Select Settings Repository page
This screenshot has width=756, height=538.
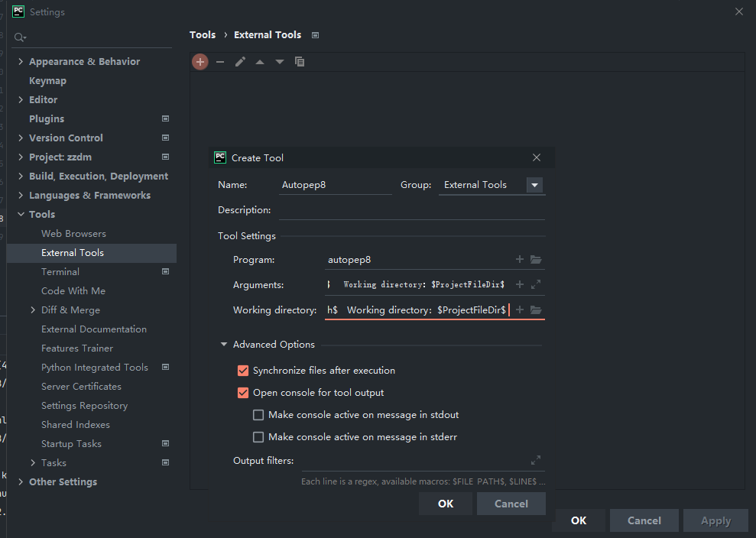click(84, 406)
